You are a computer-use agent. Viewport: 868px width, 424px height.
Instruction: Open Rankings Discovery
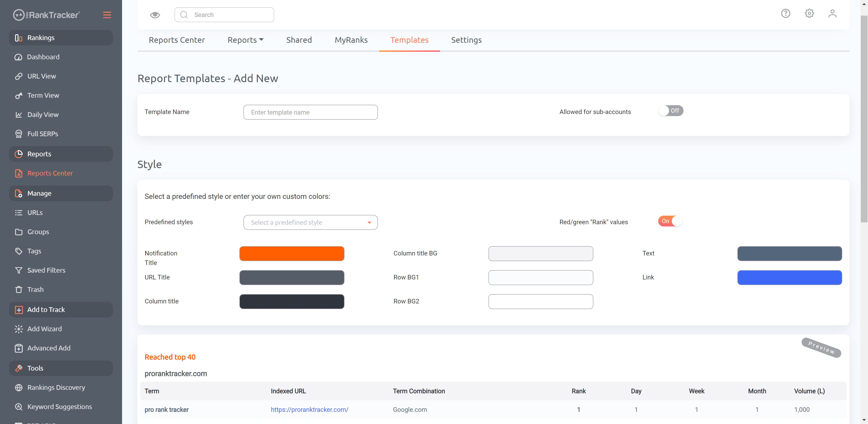pyautogui.click(x=56, y=387)
